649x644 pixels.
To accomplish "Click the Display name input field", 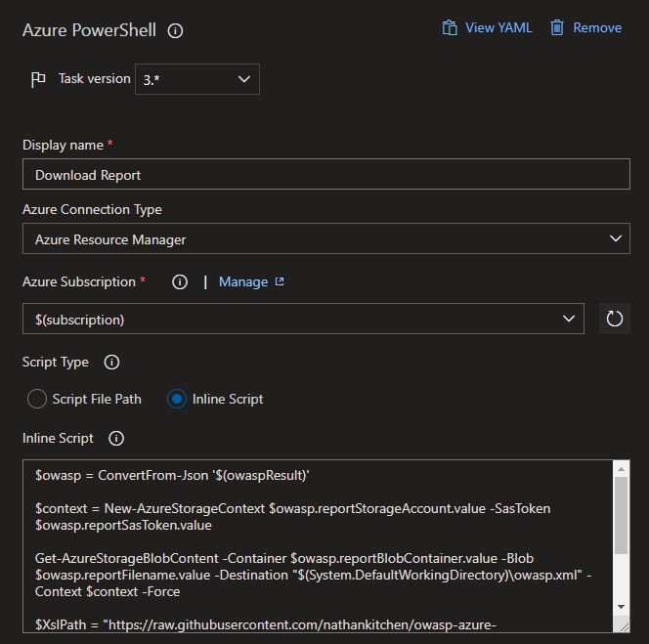I will tap(326, 174).
